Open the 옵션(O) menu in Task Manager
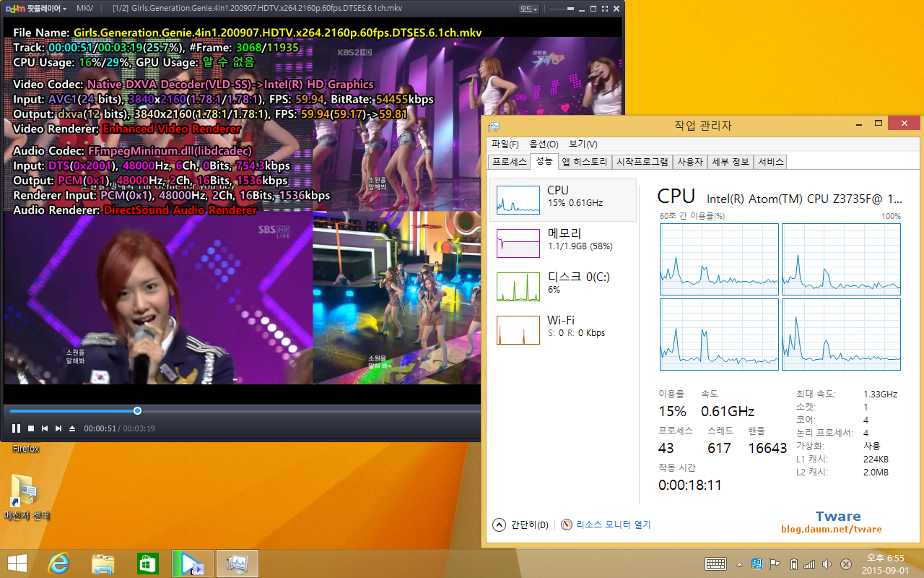 pos(544,144)
